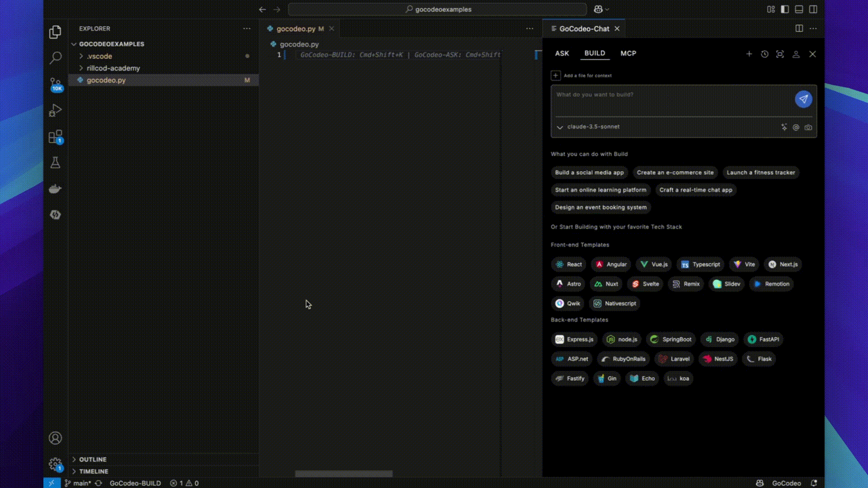This screenshot has width=868, height=488.
Task: Toggle the secondary side bar layout icon
Action: tap(813, 9)
